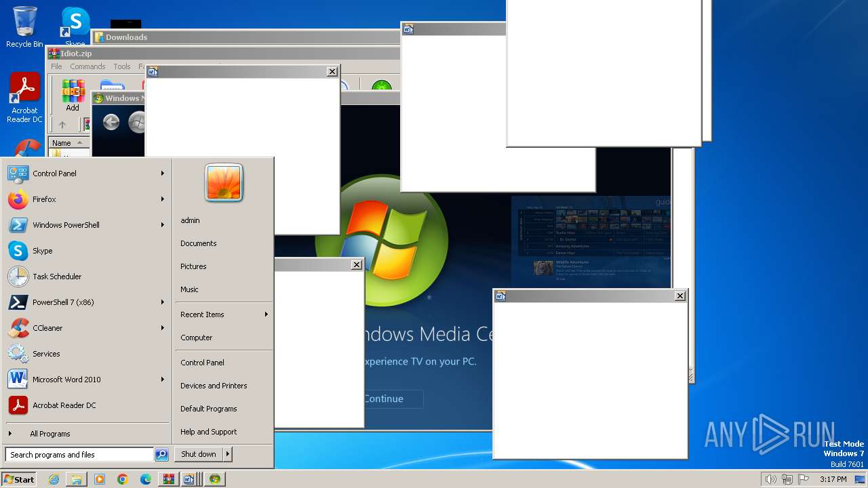Open Documents from Start menu
This screenshot has height=488, width=868.
coord(224,243)
